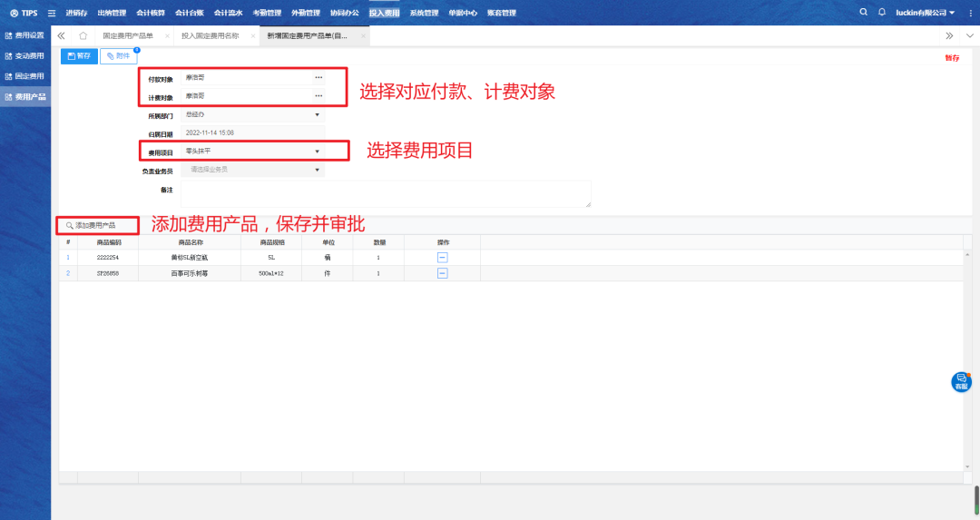Viewport: 980px width, 520px height.
Task: Go to the home tab icon
Action: coord(83,35)
